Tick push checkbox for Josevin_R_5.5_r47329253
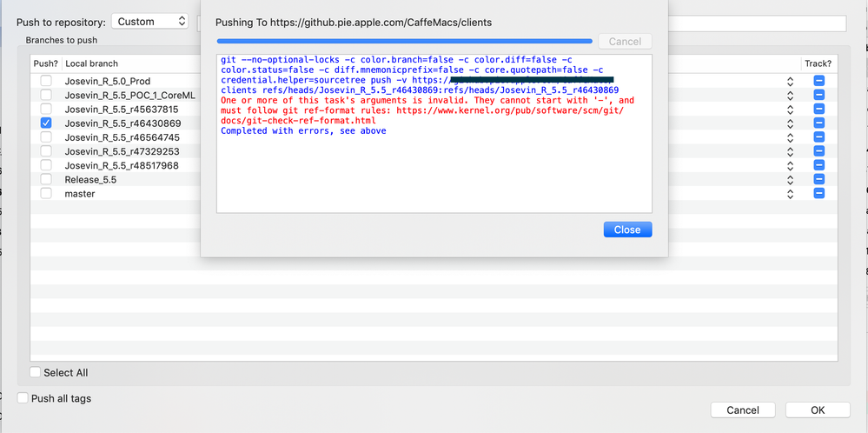 tap(46, 151)
